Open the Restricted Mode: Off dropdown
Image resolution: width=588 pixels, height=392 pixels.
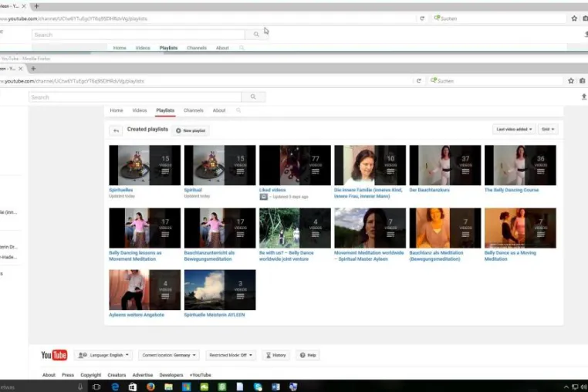tap(231, 355)
